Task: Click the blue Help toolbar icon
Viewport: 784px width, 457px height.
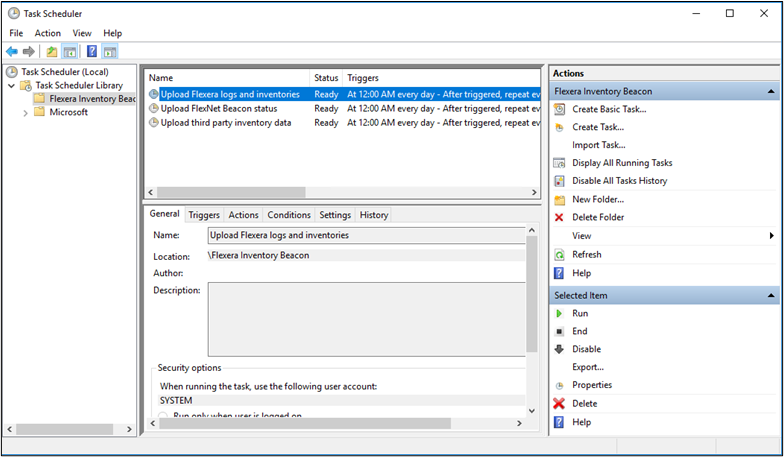Action: (x=92, y=51)
